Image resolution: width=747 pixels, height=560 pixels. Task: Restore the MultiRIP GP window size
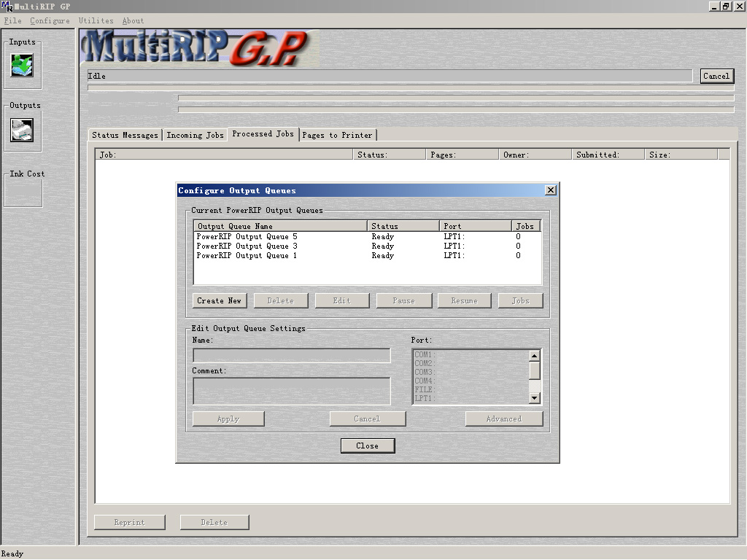(726, 6)
